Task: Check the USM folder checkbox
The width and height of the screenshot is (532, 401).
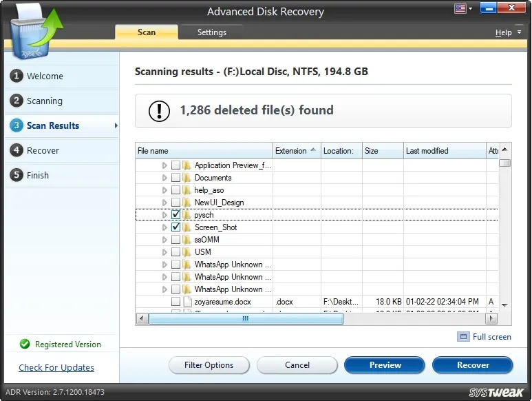Action: [175, 252]
